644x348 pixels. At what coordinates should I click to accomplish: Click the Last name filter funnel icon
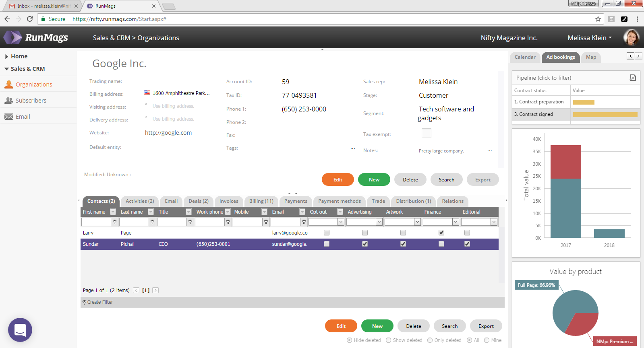[x=152, y=222]
